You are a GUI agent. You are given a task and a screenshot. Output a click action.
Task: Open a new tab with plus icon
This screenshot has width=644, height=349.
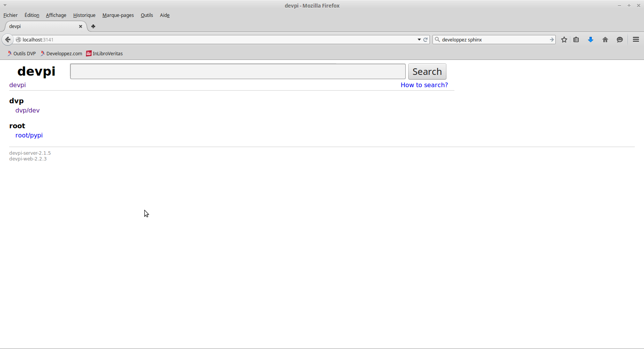93,26
